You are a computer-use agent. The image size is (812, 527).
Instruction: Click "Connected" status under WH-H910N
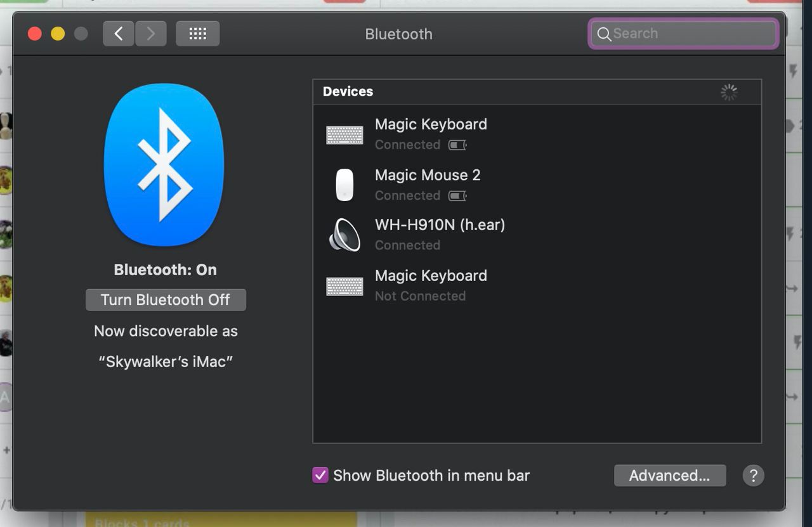pyautogui.click(x=407, y=245)
